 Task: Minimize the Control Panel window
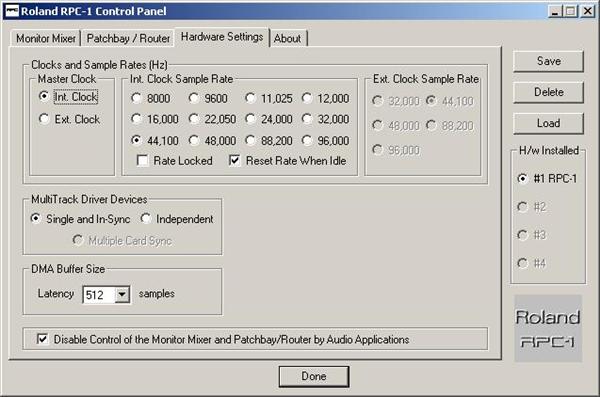[x=554, y=11]
